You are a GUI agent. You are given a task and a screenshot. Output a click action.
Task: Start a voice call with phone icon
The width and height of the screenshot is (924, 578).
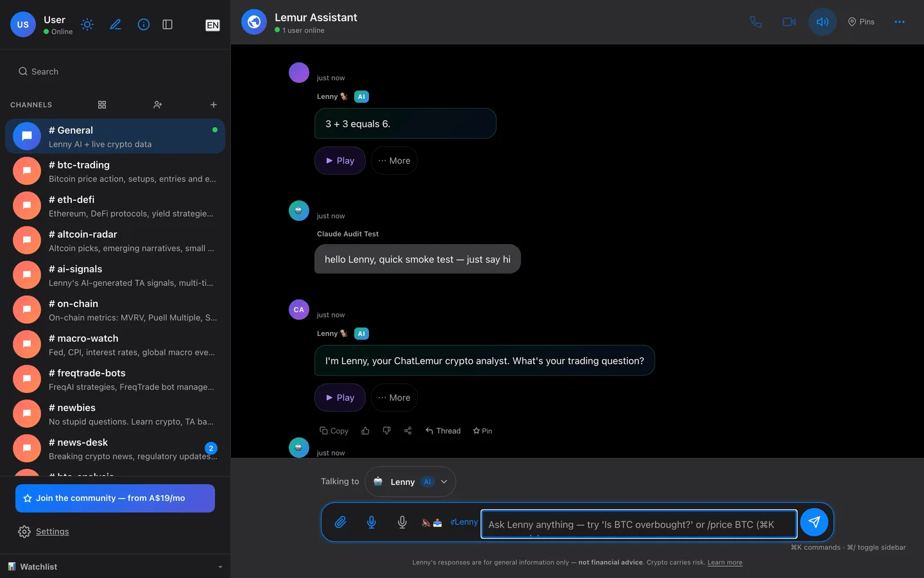pos(756,22)
